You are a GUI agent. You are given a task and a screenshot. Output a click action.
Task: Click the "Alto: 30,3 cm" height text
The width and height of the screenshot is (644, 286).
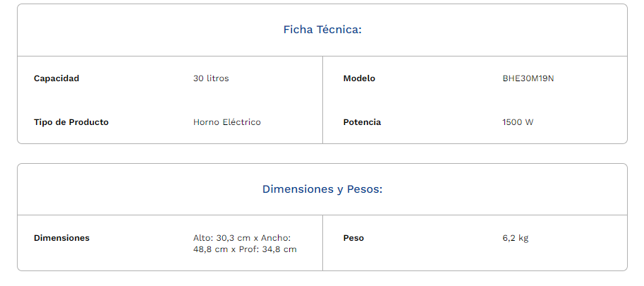pos(221,238)
